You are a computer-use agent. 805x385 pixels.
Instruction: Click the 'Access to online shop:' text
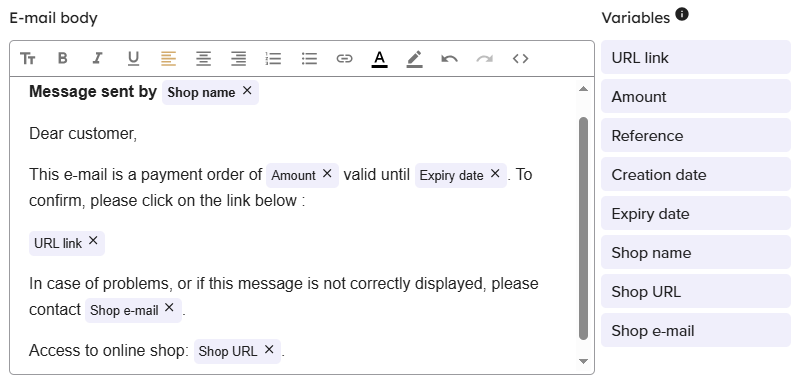point(109,351)
